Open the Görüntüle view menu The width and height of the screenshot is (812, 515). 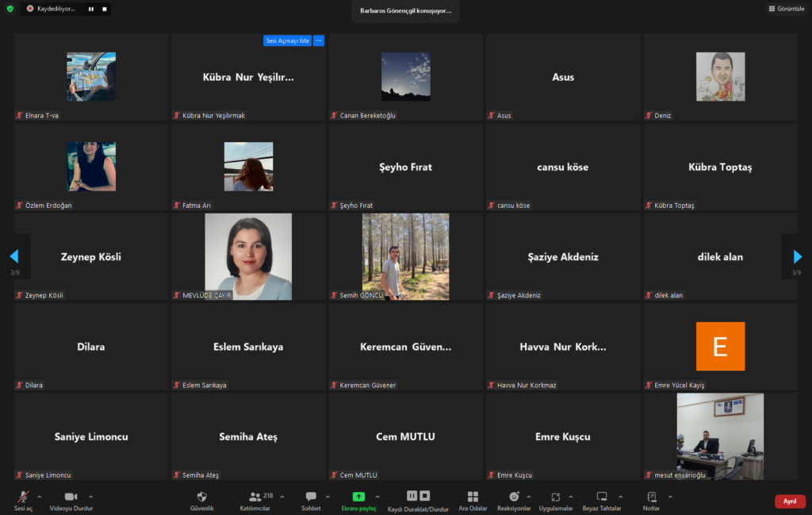pos(786,9)
